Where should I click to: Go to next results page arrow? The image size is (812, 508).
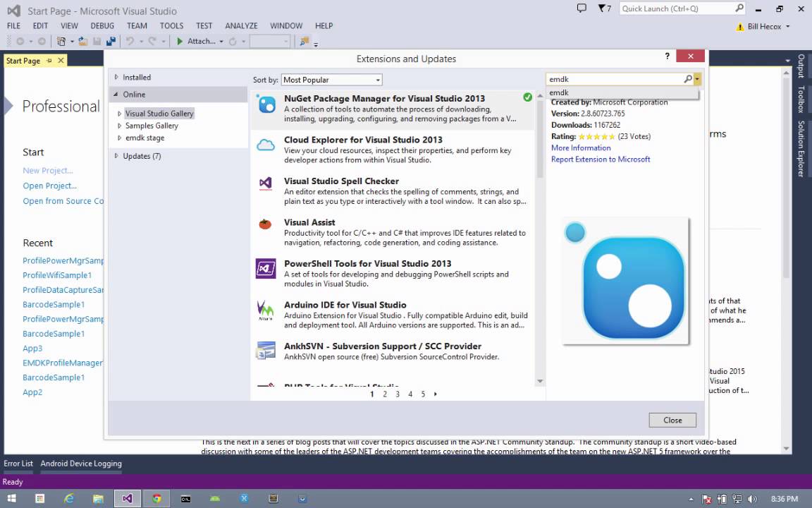[x=435, y=394]
